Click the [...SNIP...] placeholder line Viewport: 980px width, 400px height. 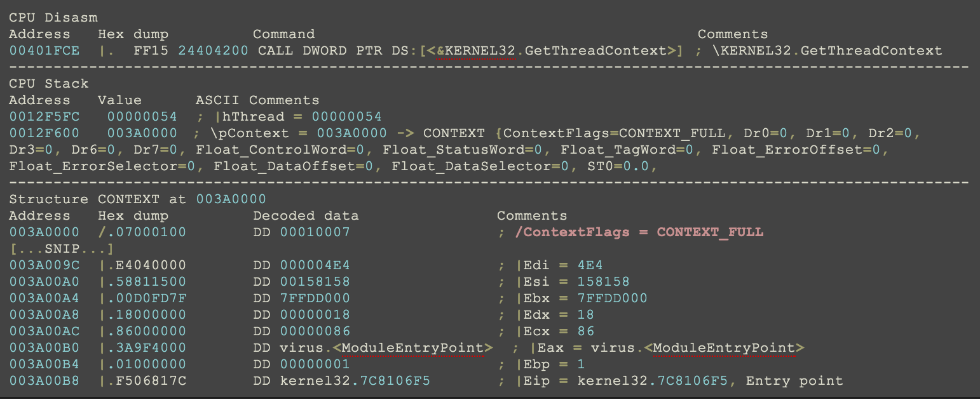pyautogui.click(x=62, y=249)
